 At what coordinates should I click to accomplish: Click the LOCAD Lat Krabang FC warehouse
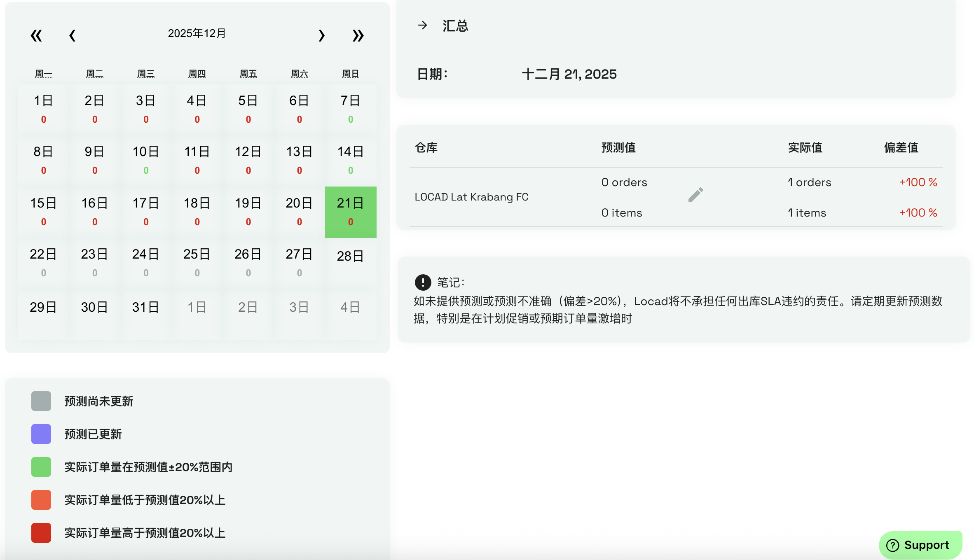tap(471, 197)
